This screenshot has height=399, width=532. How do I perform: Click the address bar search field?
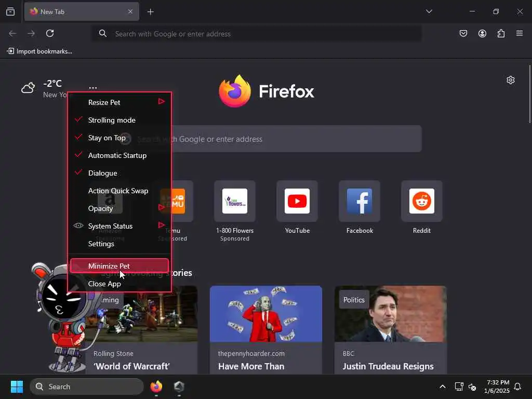tap(257, 34)
